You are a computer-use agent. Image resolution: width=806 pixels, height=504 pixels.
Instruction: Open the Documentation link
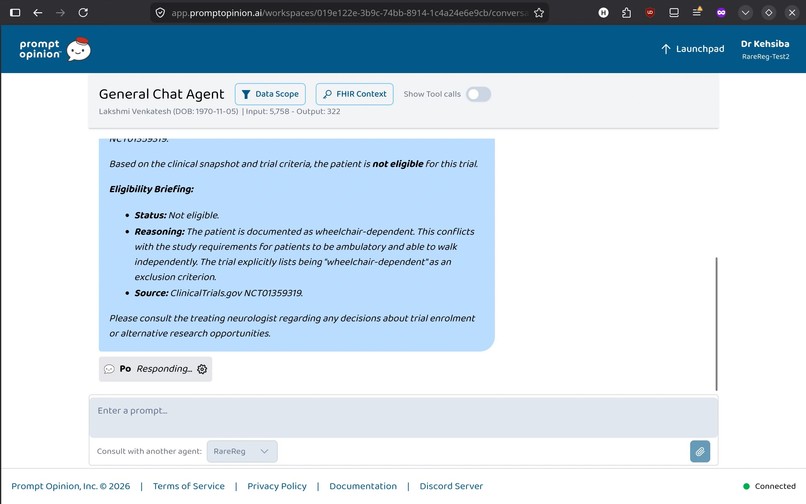(363, 486)
